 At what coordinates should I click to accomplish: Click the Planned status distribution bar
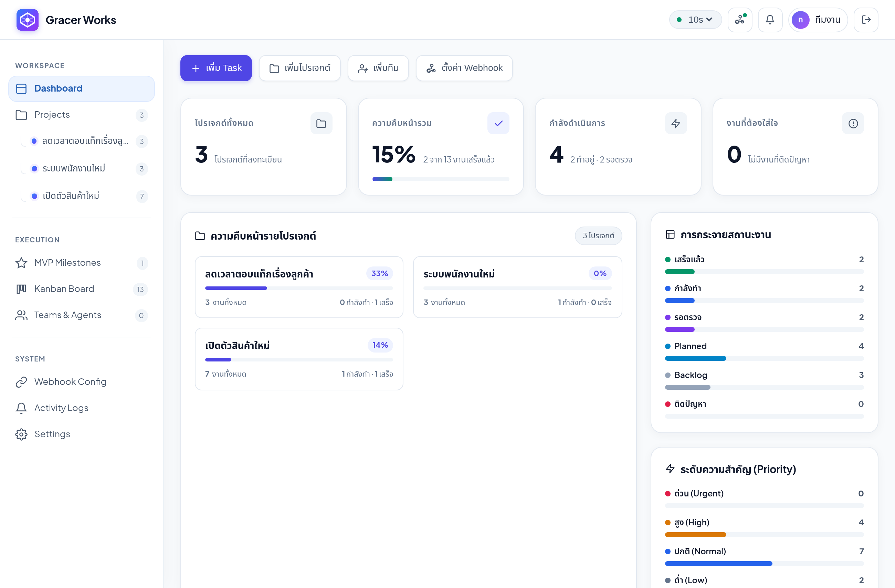pos(764,358)
